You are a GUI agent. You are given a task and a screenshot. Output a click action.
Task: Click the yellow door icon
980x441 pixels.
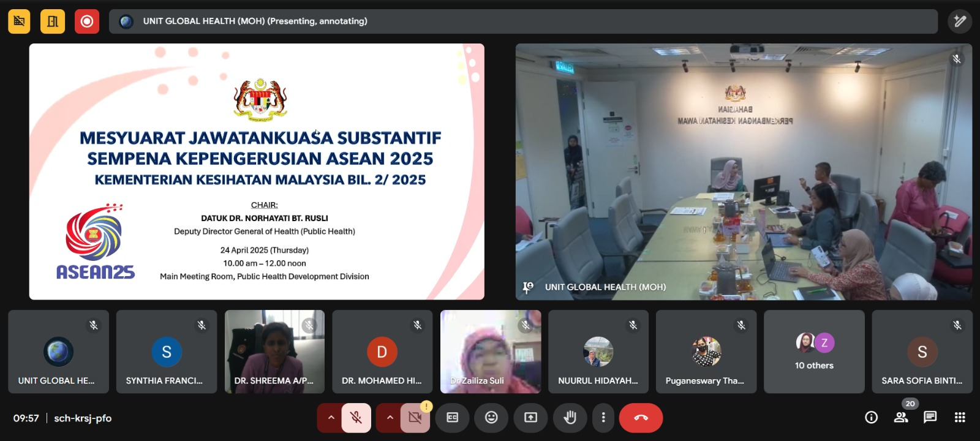tap(53, 21)
